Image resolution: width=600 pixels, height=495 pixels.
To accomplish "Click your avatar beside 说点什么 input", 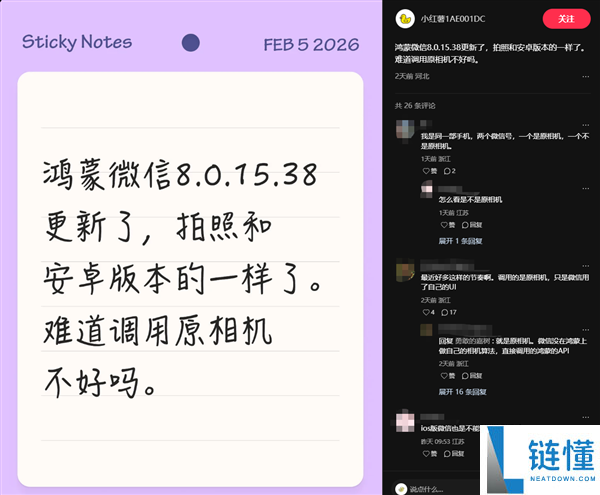I will (401, 489).
